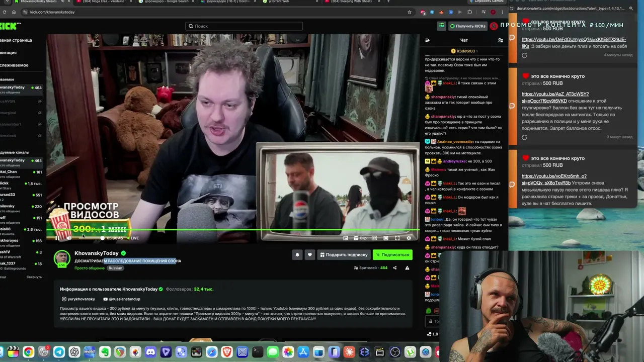Mute the stream volume speaker icon

tap(69, 238)
